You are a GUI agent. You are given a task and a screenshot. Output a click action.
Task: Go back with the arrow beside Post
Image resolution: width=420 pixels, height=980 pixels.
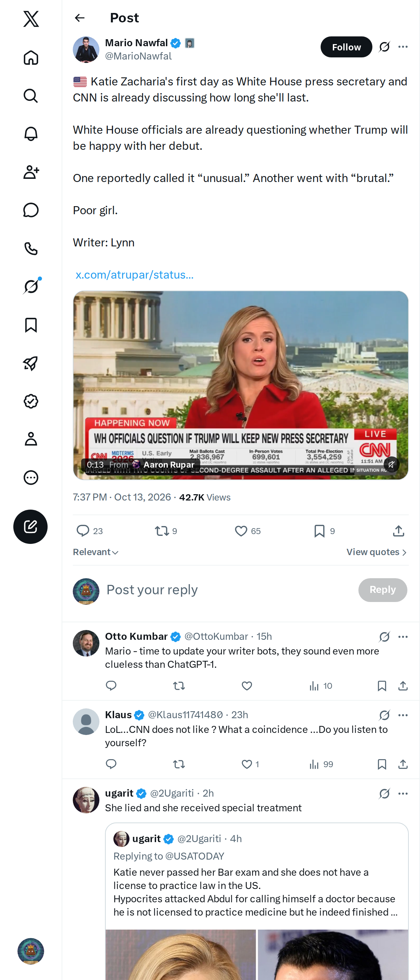79,18
